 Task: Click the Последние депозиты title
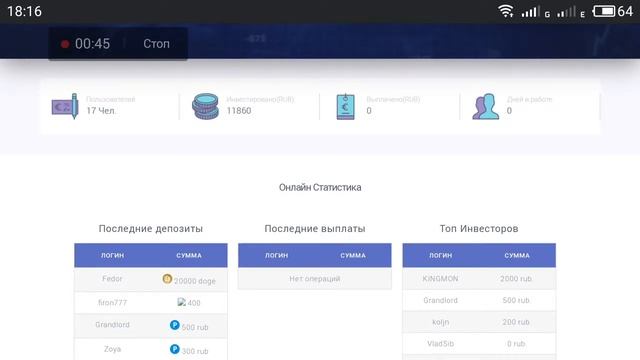(151, 229)
